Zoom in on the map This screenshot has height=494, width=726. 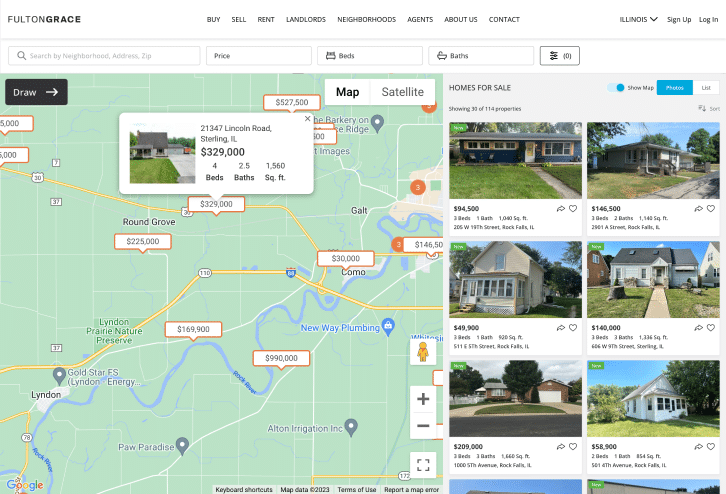click(x=423, y=399)
